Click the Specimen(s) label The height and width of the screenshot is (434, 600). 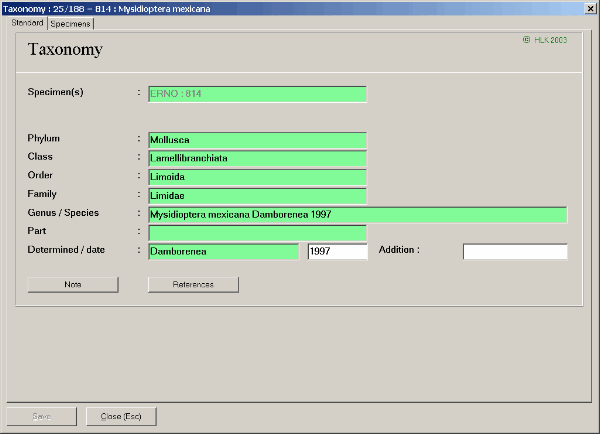coord(55,92)
